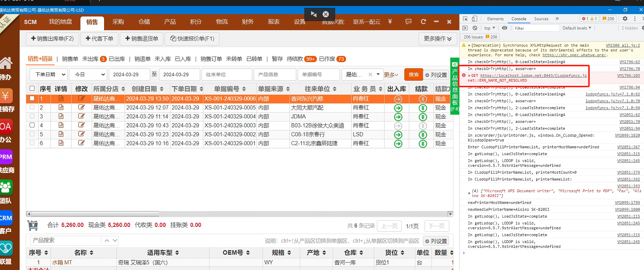Click the refresh icon in top navigation
Image resolution: width=644 pixels, height=270 pixels.
pos(423,22)
